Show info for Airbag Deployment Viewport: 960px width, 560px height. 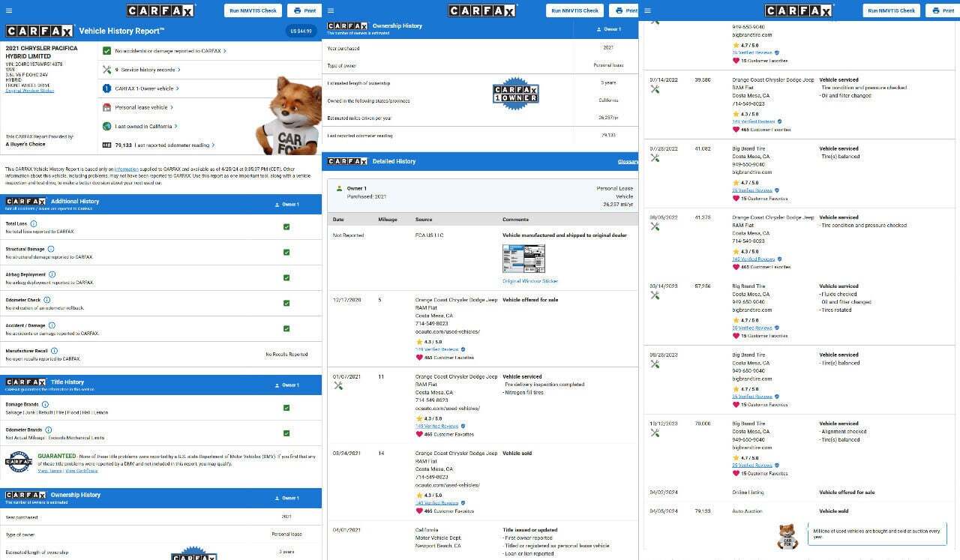tap(52, 274)
